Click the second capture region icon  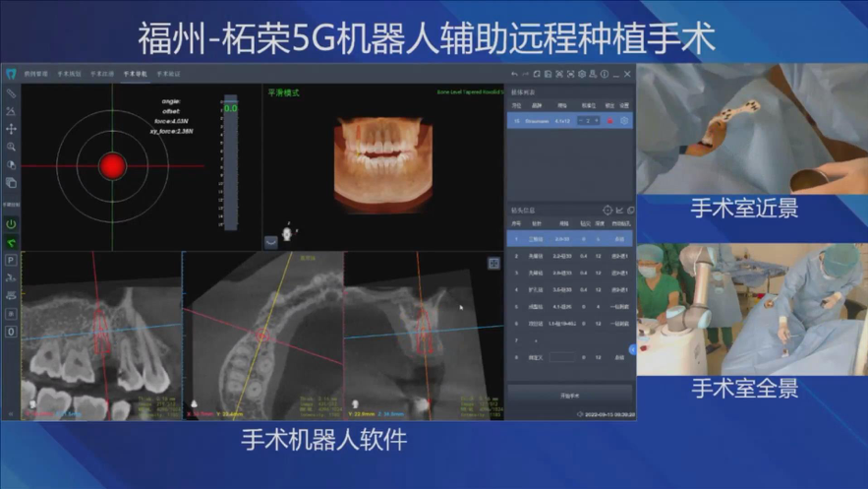point(571,74)
